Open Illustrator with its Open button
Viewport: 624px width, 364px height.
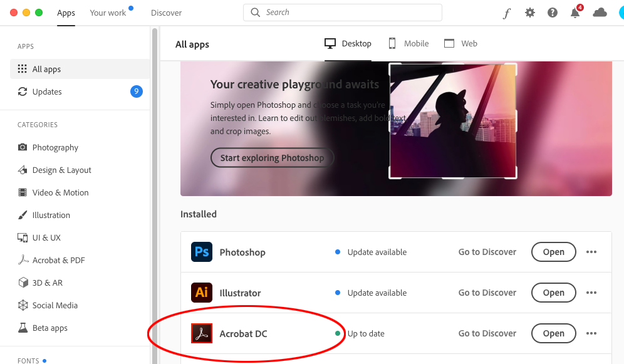(x=554, y=293)
